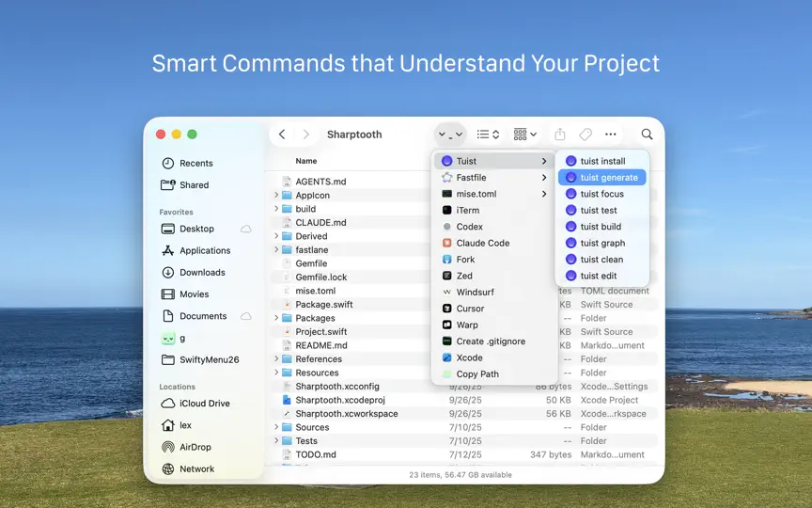Run tuist edit from submenu
The image size is (812, 508).
[x=601, y=276]
